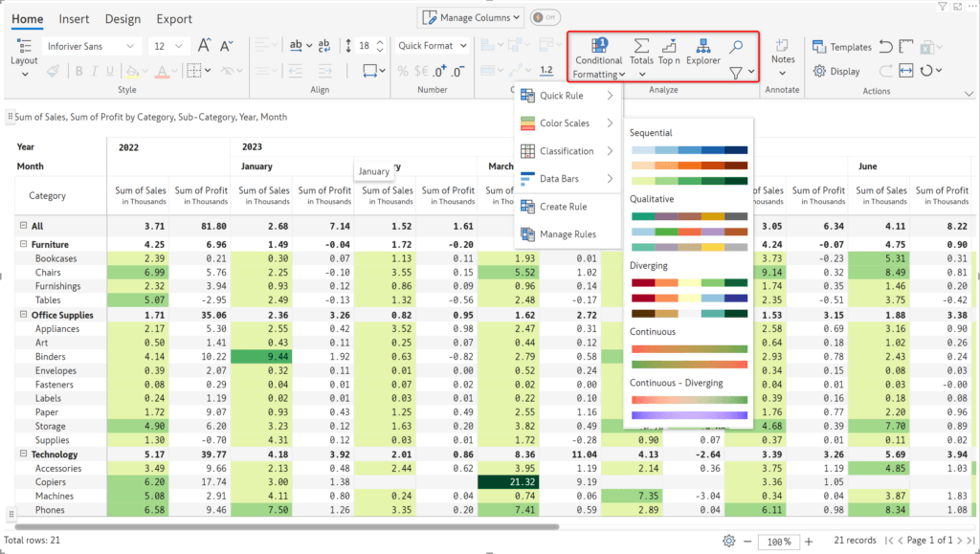Open the Top n ranking tool
This screenshot has height=554, width=980.
click(x=669, y=46)
